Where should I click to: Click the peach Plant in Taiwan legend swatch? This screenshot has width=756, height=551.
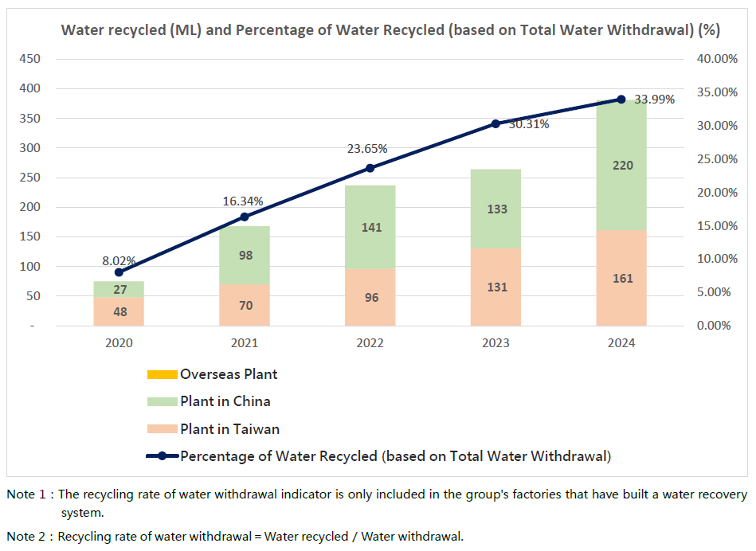pyautogui.click(x=162, y=429)
